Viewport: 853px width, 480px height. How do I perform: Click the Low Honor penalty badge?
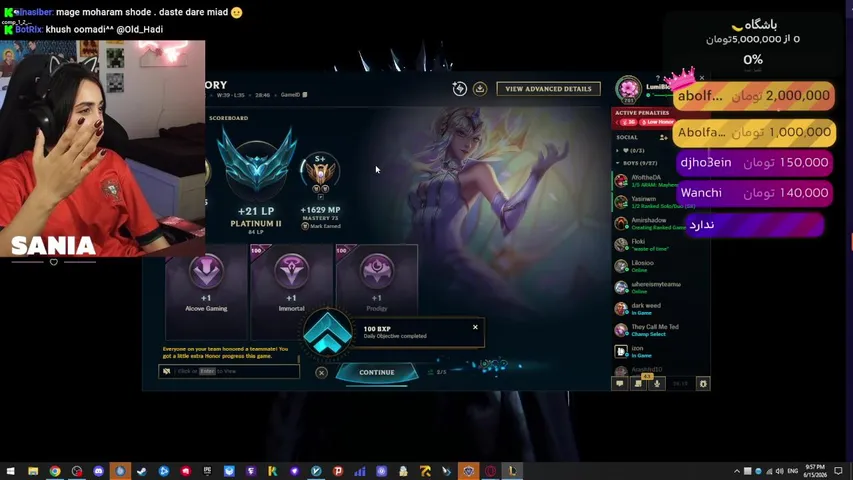click(x=657, y=122)
